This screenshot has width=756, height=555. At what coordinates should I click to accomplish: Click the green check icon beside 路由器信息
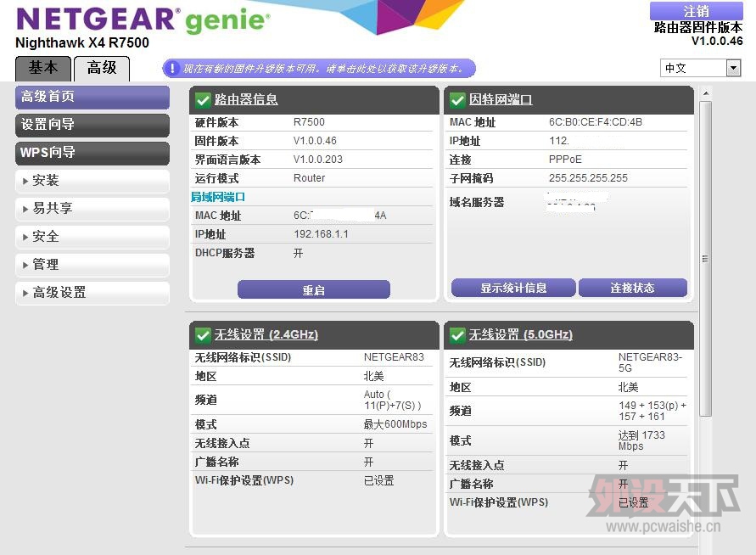[203, 100]
